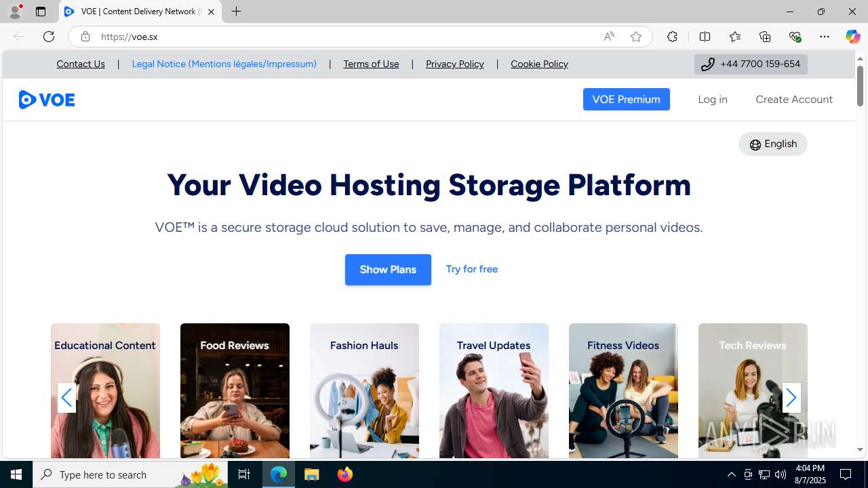Open the Terms of Use link

point(371,64)
